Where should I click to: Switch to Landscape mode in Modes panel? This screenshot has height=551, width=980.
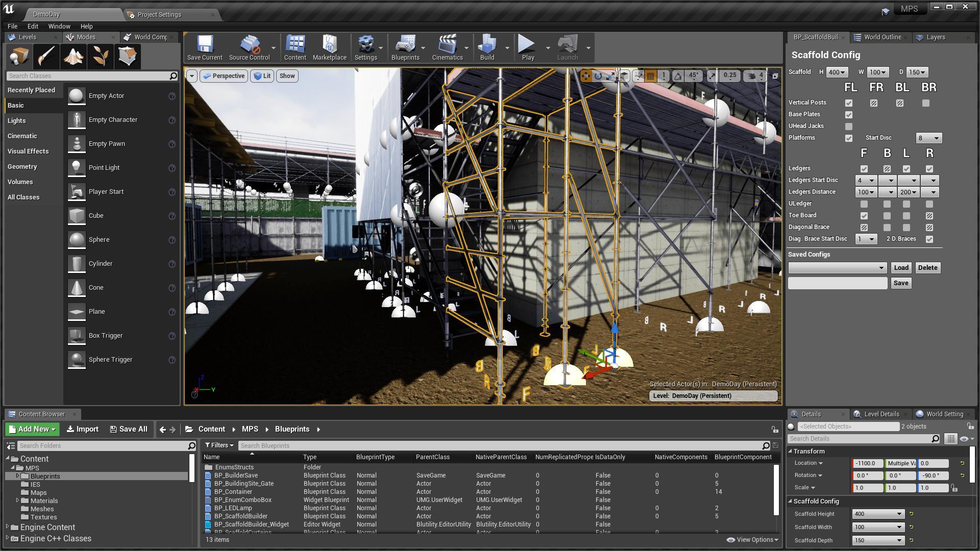click(x=73, y=56)
